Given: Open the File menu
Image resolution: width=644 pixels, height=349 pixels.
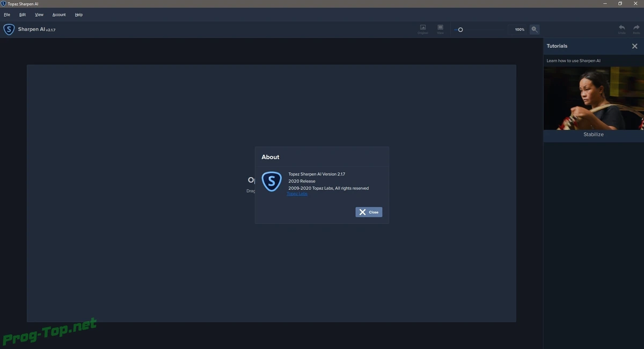Looking at the screenshot, I should point(7,14).
